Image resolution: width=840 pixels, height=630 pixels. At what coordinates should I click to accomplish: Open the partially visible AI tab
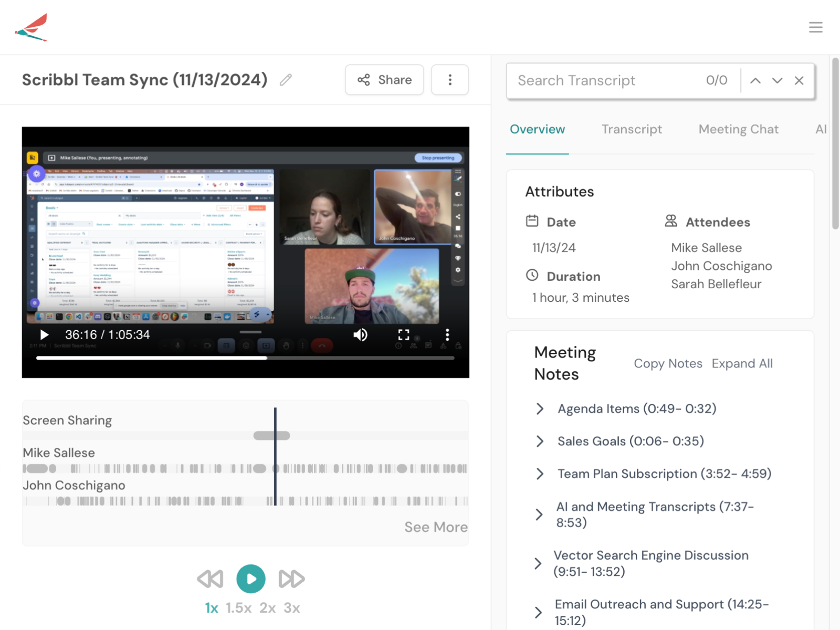821,129
